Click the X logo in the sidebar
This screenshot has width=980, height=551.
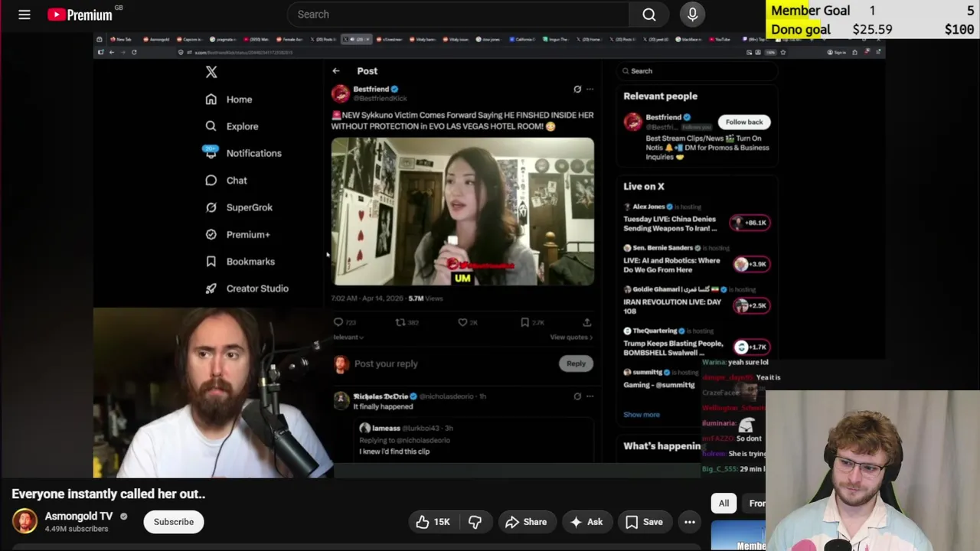pos(211,72)
